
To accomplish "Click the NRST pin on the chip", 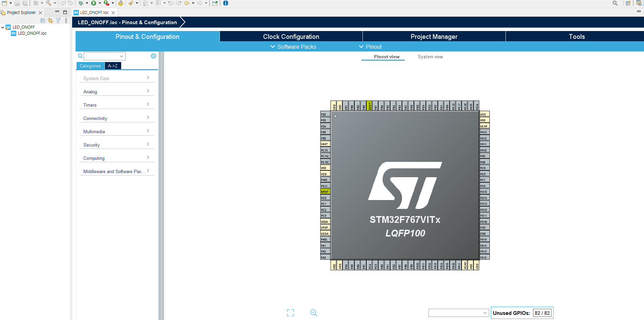I will [x=325, y=192].
